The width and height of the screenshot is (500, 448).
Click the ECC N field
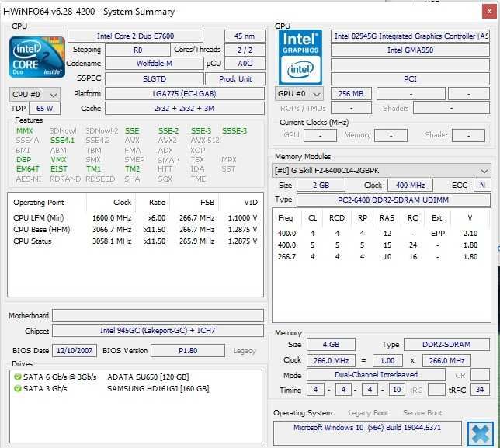(482, 186)
